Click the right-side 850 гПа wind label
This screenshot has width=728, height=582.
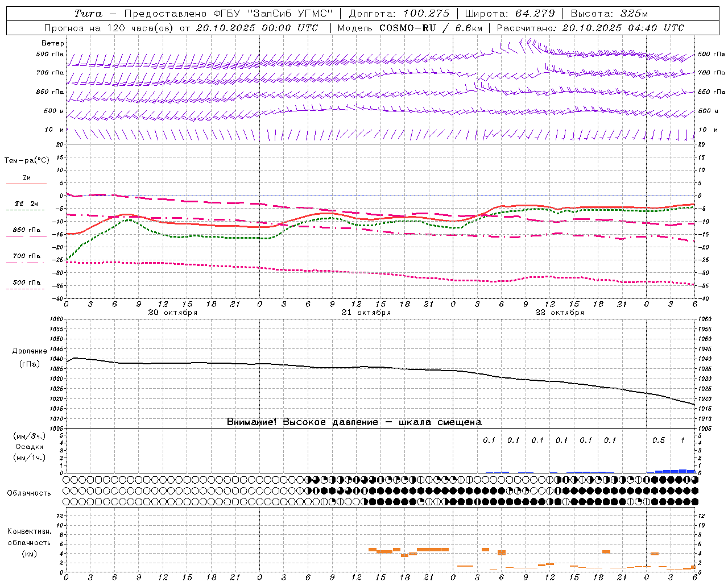(x=712, y=92)
